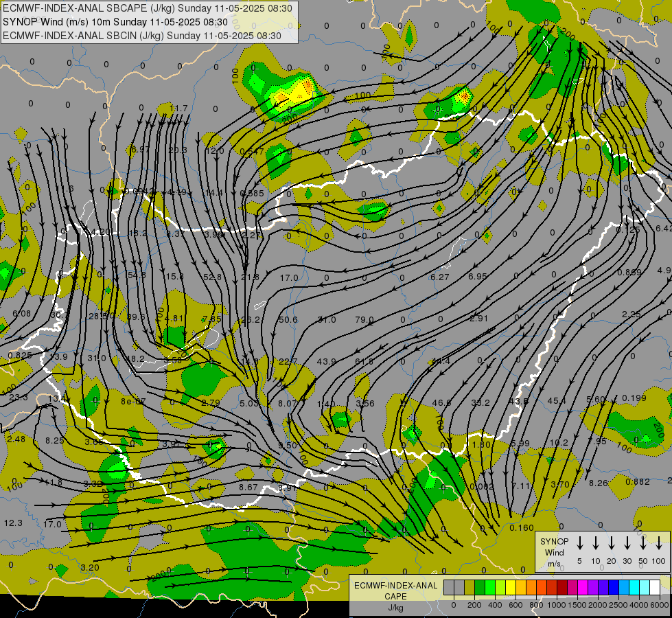Click the wind arrow above 5 m/s
672x618 pixels.
[580, 543]
